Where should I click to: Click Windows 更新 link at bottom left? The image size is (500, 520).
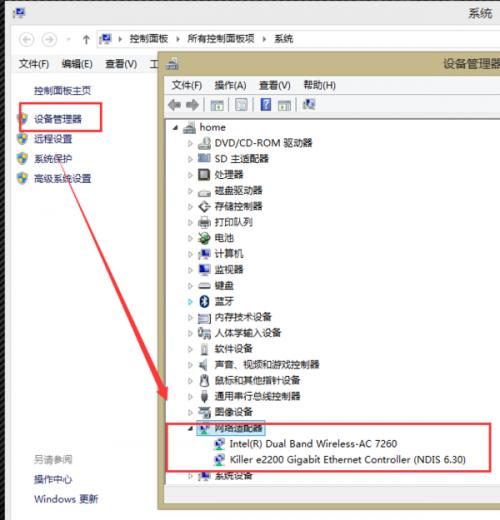(x=66, y=499)
